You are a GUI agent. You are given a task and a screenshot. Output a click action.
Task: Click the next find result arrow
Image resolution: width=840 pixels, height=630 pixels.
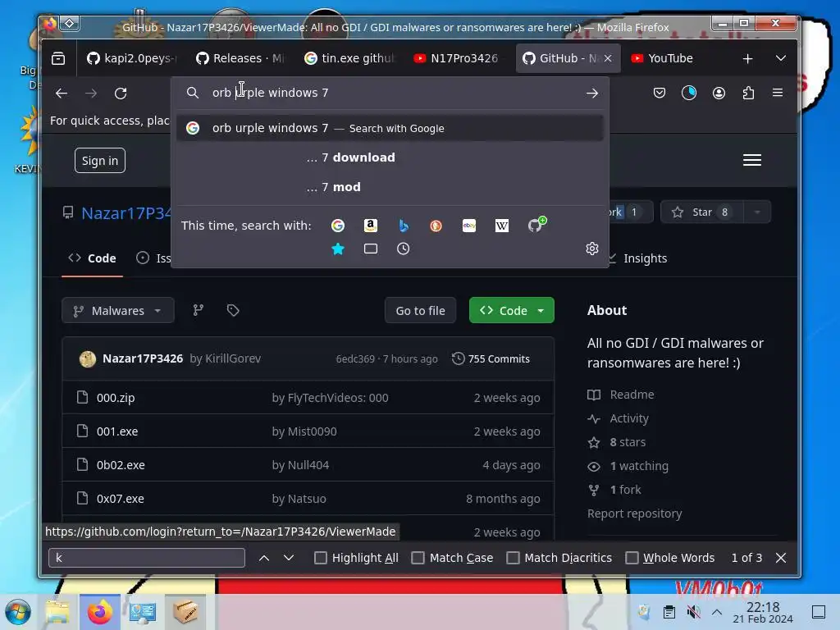coord(289,558)
